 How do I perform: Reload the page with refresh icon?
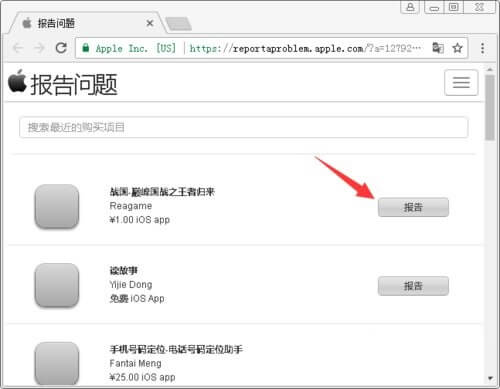click(61, 48)
